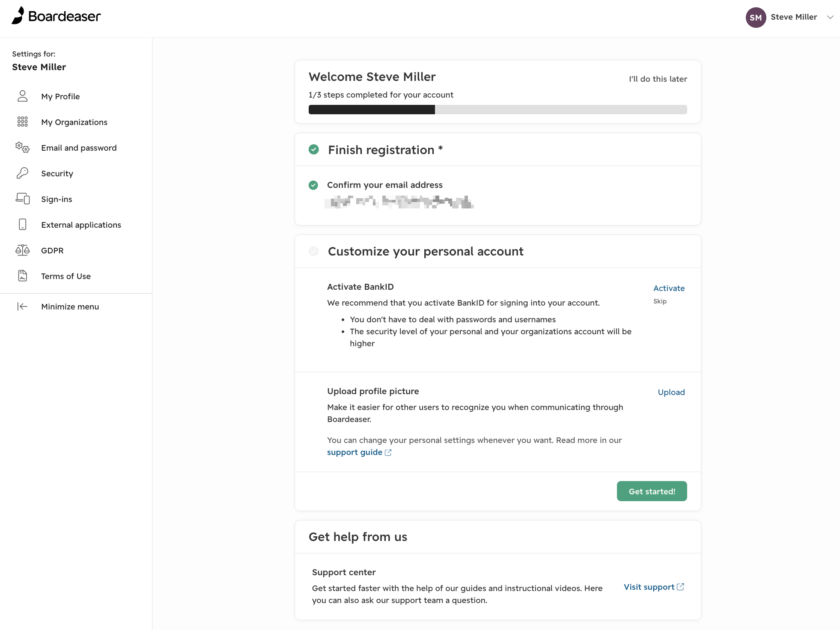
Task: Open External applications settings
Action: click(x=81, y=225)
